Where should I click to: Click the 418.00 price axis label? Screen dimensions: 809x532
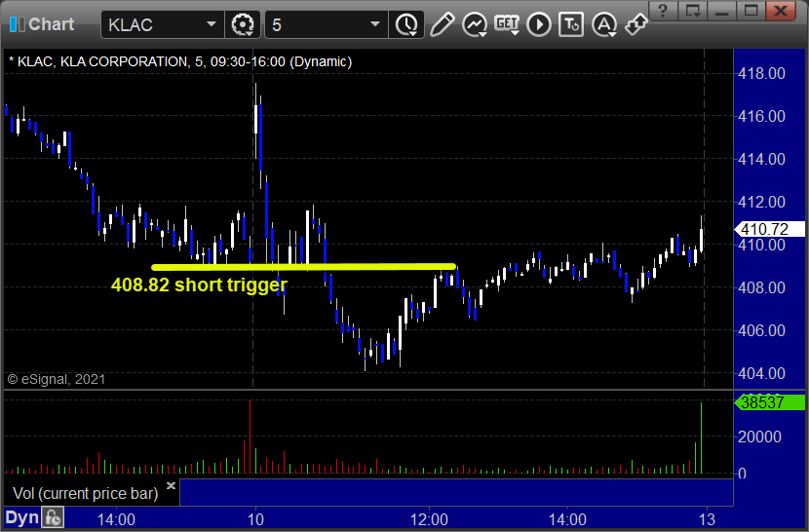pyautogui.click(x=761, y=73)
